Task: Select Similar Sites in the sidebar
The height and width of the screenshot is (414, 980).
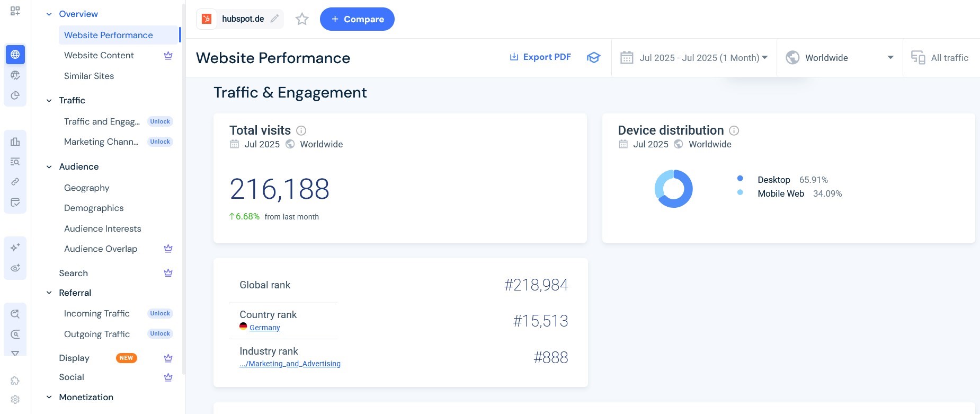Action: coord(89,76)
